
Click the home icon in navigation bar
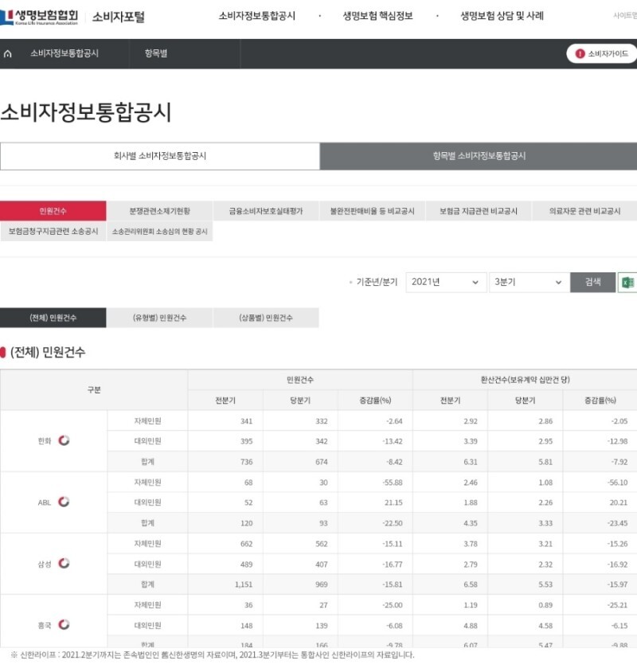click(x=8, y=53)
